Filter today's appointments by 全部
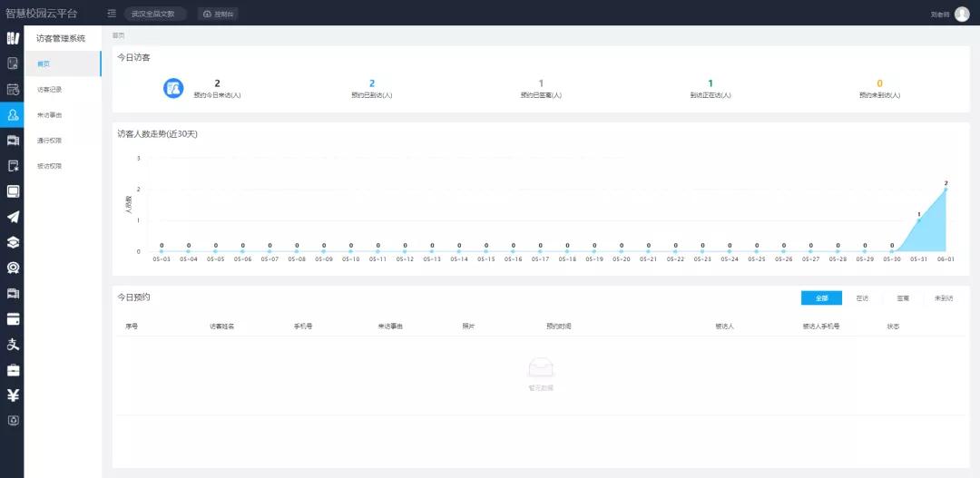Screen dimensions: 980x478 click(821, 298)
